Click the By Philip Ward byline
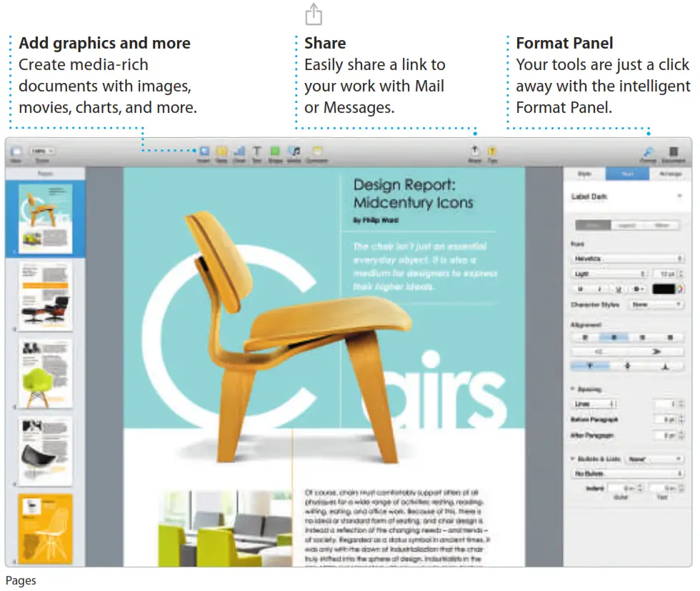The image size is (700, 591). pyautogui.click(x=376, y=220)
